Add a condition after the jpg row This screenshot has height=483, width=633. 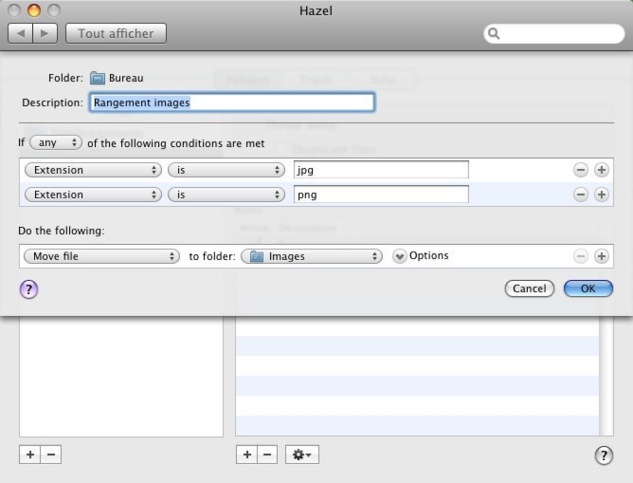point(602,170)
